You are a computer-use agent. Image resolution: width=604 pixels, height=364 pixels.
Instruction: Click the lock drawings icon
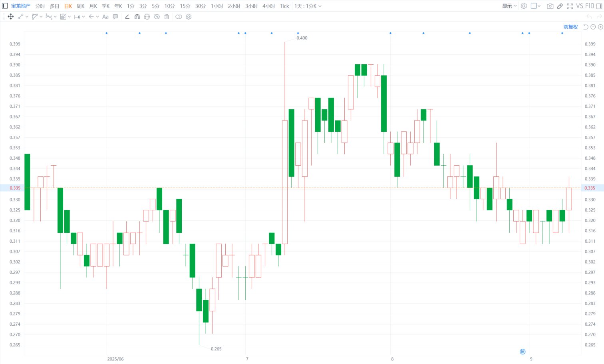147,17
